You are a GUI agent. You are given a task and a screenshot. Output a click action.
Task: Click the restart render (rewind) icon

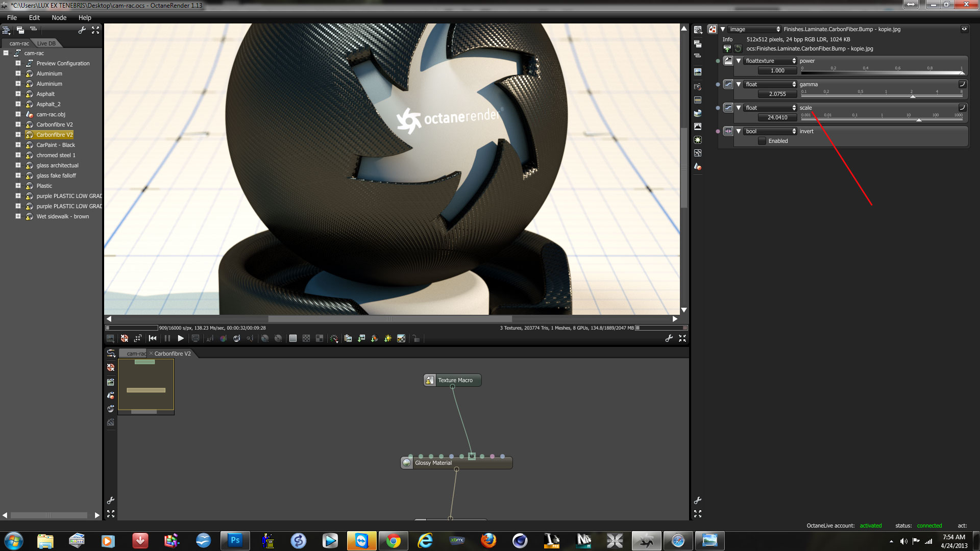click(x=153, y=338)
